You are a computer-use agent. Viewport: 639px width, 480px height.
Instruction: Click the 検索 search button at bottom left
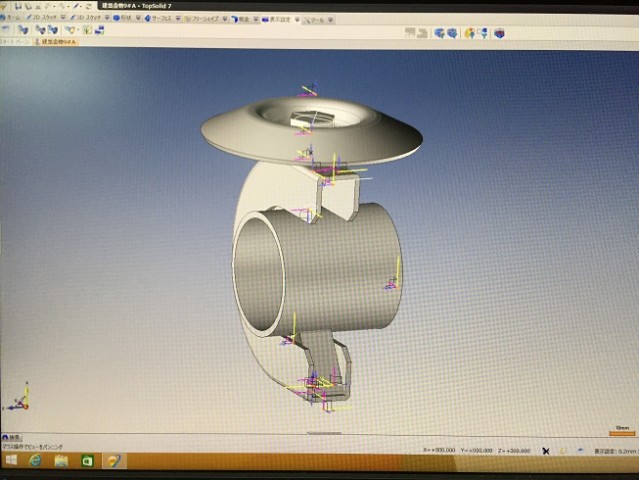pos(11,437)
